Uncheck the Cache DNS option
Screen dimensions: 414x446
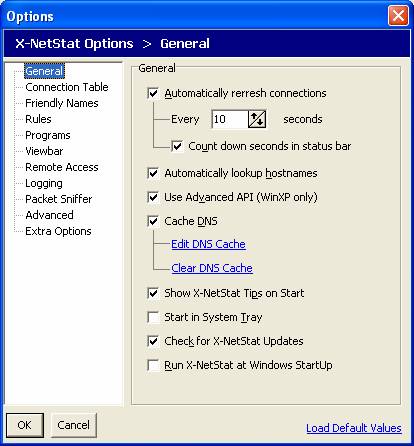pyautogui.click(x=153, y=221)
